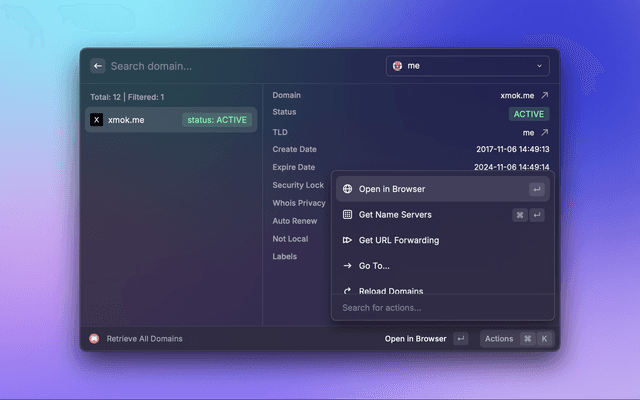
Task: Click the chevron in the TLD dropdown
Action: 540,66
